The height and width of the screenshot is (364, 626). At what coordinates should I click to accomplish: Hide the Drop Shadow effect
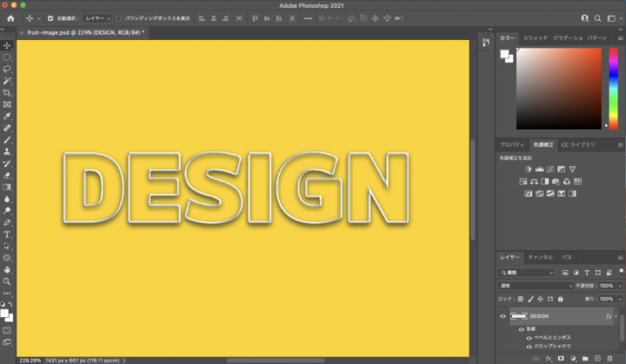coord(529,347)
